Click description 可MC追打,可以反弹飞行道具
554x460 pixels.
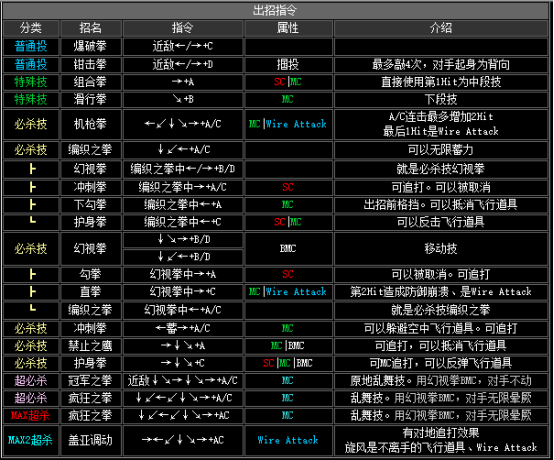pos(441,363)
